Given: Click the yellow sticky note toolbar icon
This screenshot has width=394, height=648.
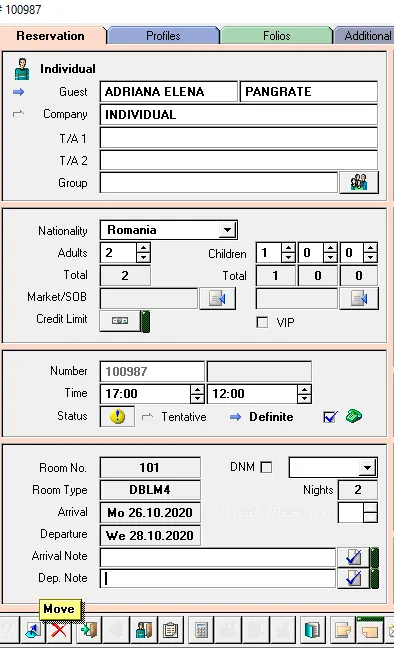Looking at the screenshot, I should coord(370,630).
